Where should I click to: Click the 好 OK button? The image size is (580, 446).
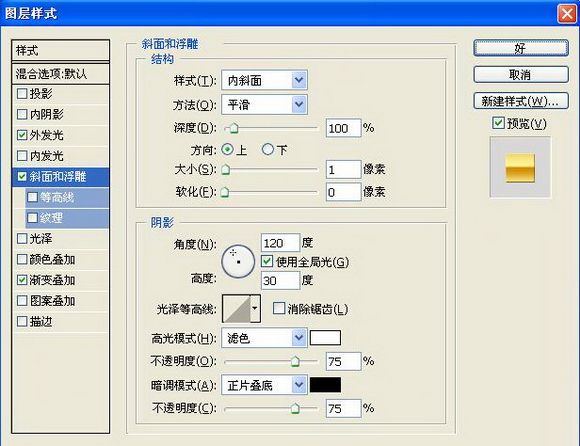521,48
